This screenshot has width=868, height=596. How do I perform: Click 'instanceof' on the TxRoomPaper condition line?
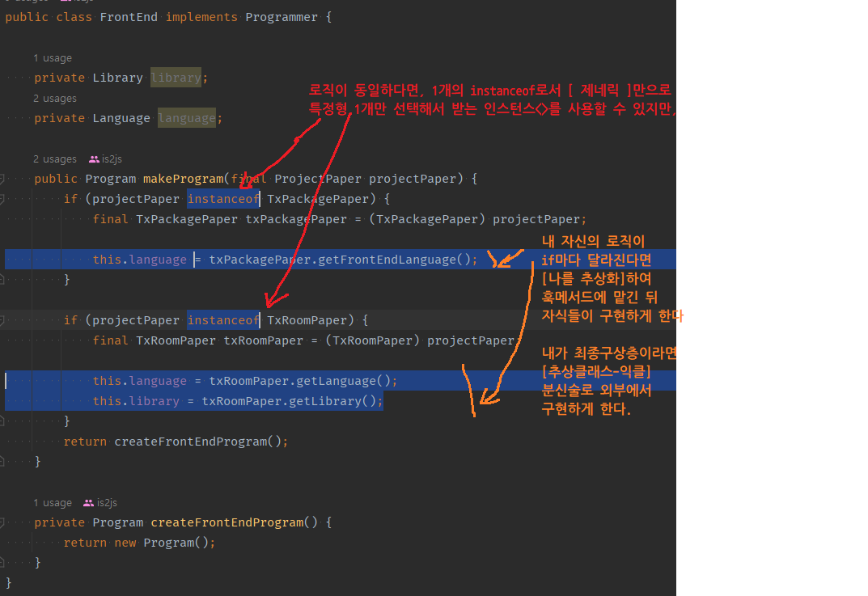(x=223, y=320)
